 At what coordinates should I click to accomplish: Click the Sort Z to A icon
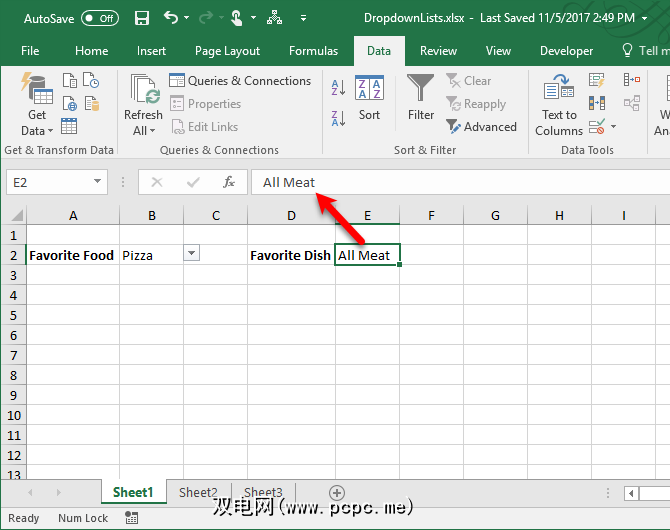tap(338, 115)
